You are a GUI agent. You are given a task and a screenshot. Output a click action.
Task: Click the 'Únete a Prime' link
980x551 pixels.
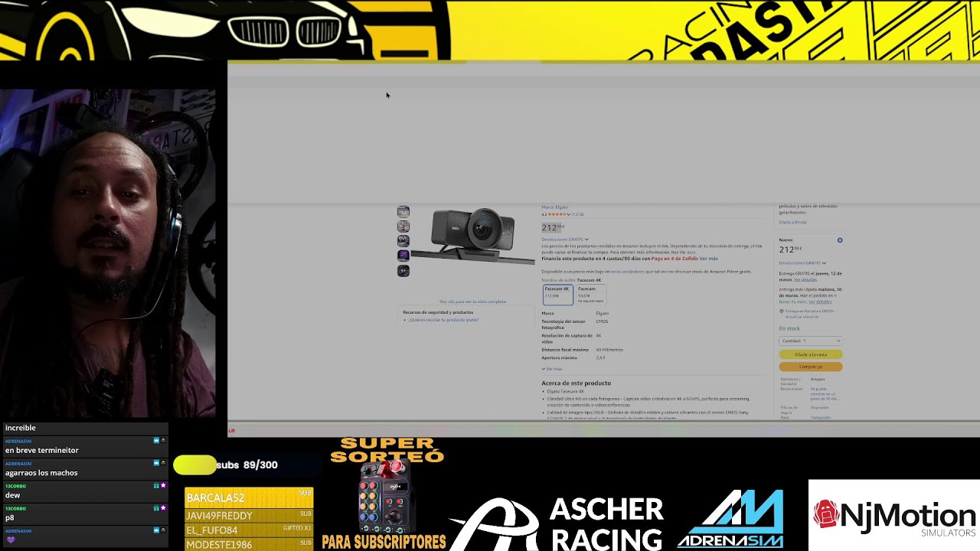792,223
